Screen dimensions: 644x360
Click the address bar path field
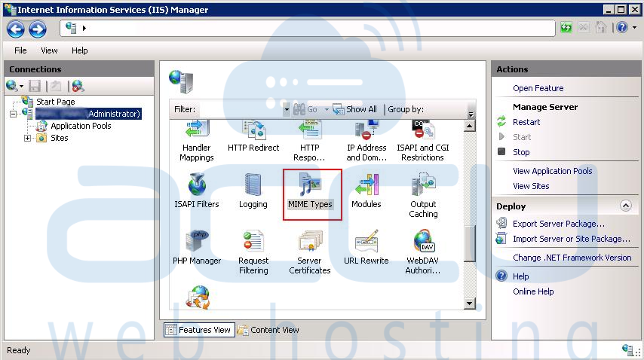[307, 28]
